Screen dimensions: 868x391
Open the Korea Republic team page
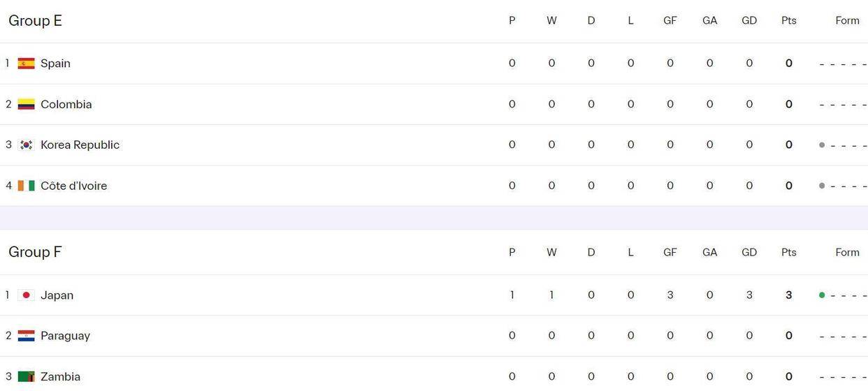(x=80, y=145)
